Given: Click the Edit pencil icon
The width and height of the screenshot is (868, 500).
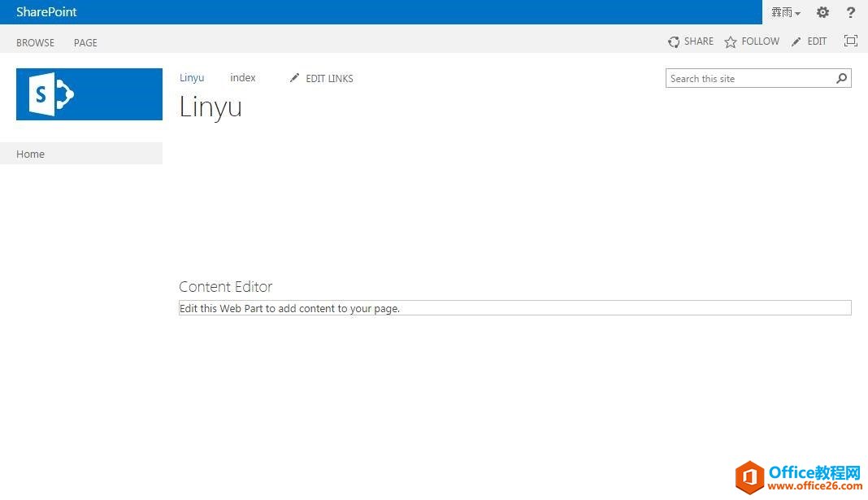Looking at the screenshot, I should pyautogui.click(x=796, y=41).
